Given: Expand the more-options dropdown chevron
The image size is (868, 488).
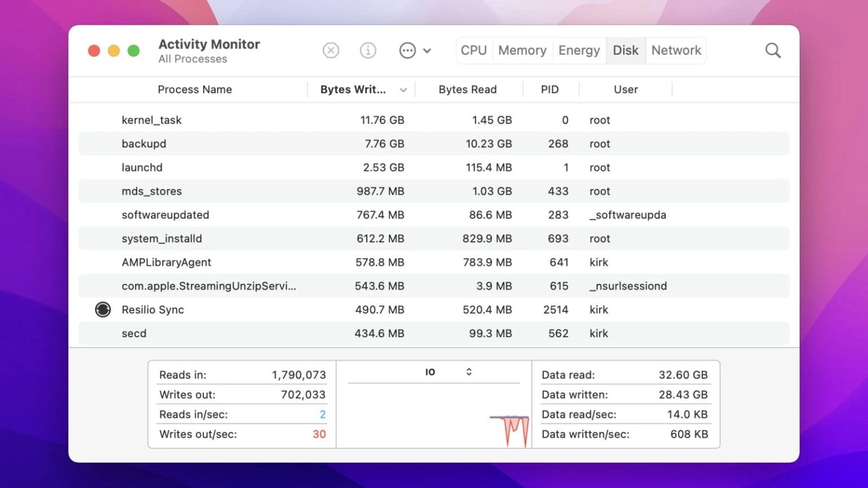Looking at the screenshot, I should click(427, 50).
